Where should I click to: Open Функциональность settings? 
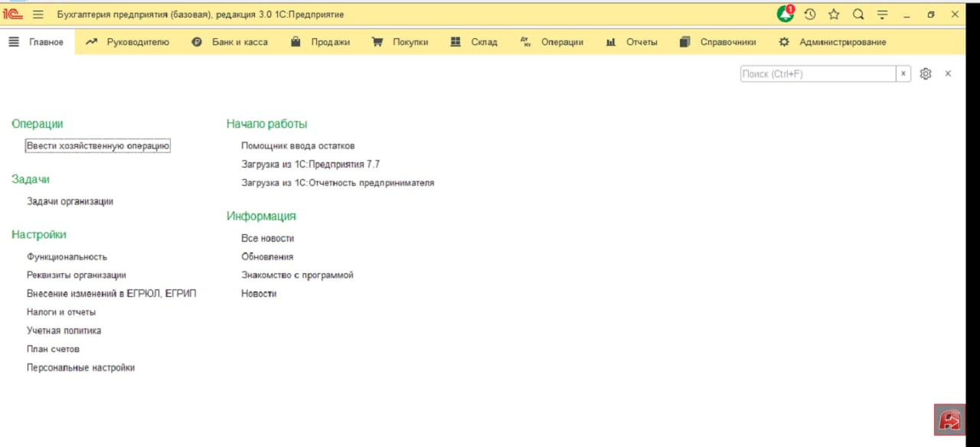67,256
